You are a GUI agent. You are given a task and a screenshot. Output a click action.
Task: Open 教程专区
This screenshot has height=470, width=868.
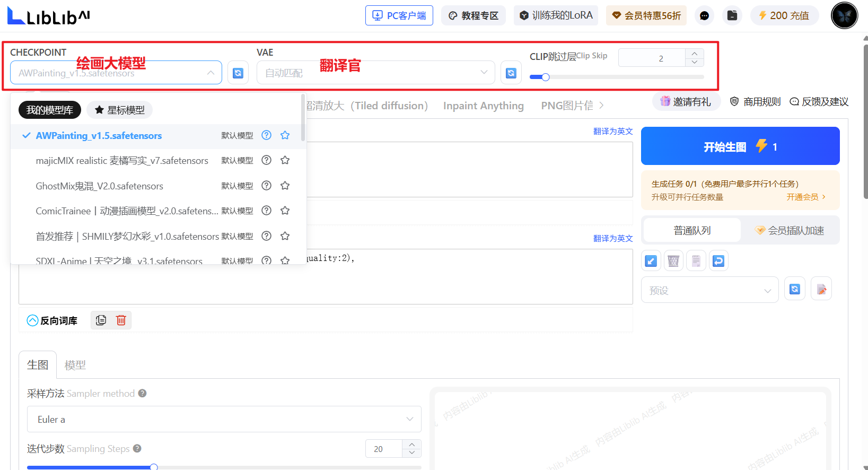pos(474,15)
